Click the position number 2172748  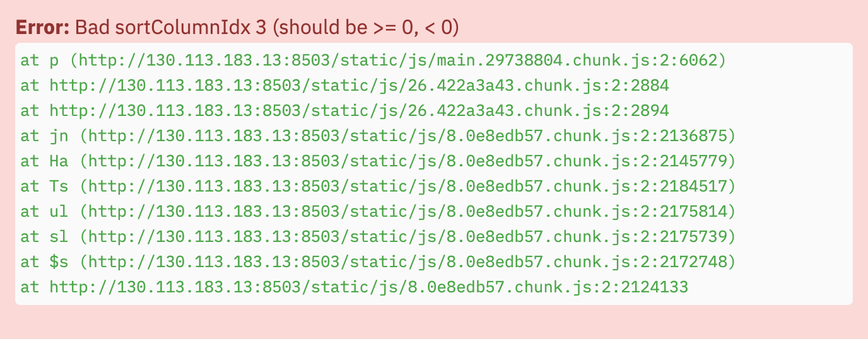693,263
